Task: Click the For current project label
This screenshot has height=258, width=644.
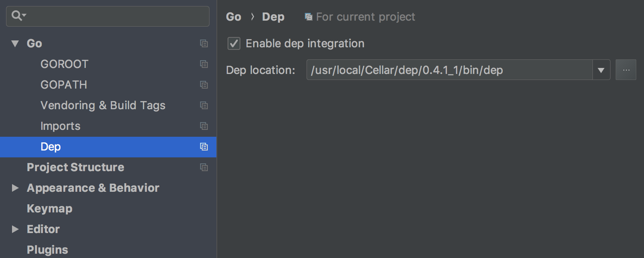Action: (366, 17)
